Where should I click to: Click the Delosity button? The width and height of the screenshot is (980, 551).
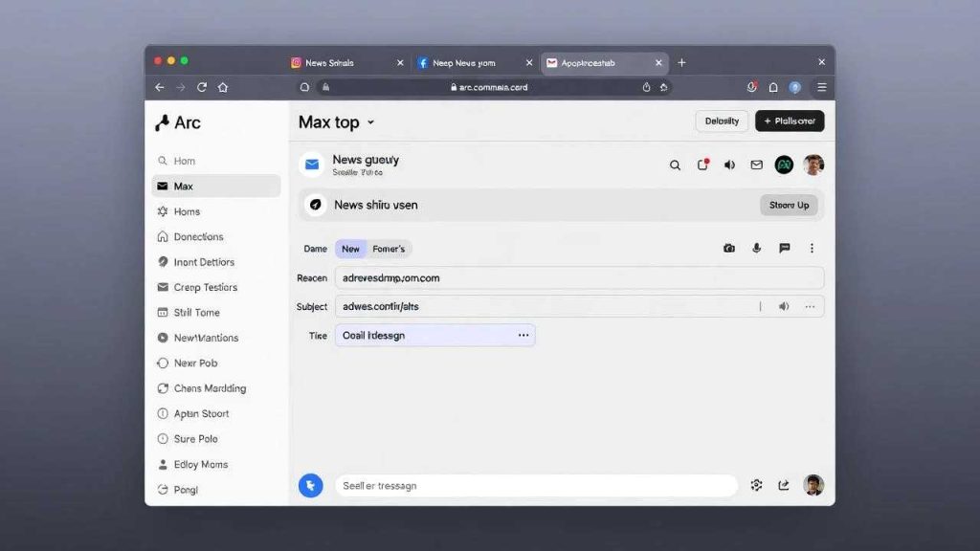click(722, 121)
